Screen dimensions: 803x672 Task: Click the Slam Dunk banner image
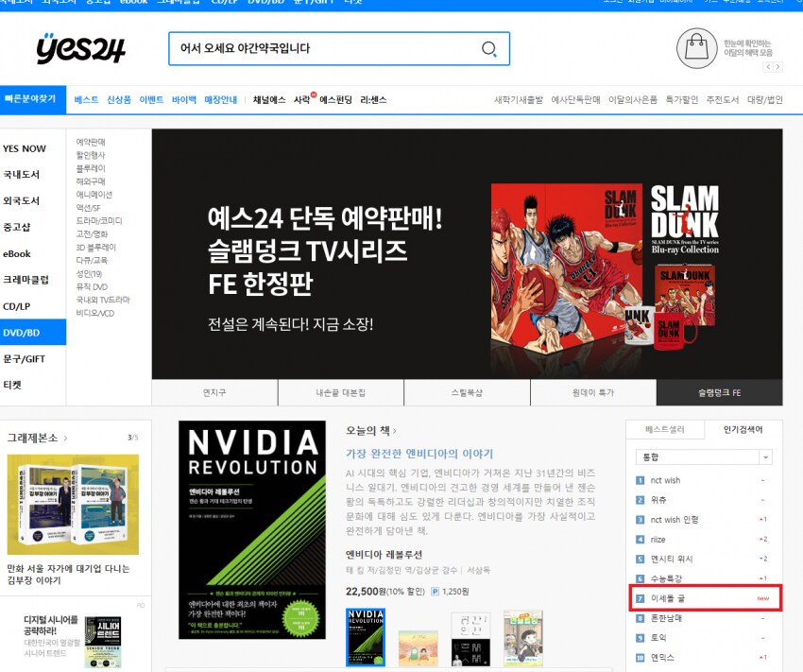(467, 254)
